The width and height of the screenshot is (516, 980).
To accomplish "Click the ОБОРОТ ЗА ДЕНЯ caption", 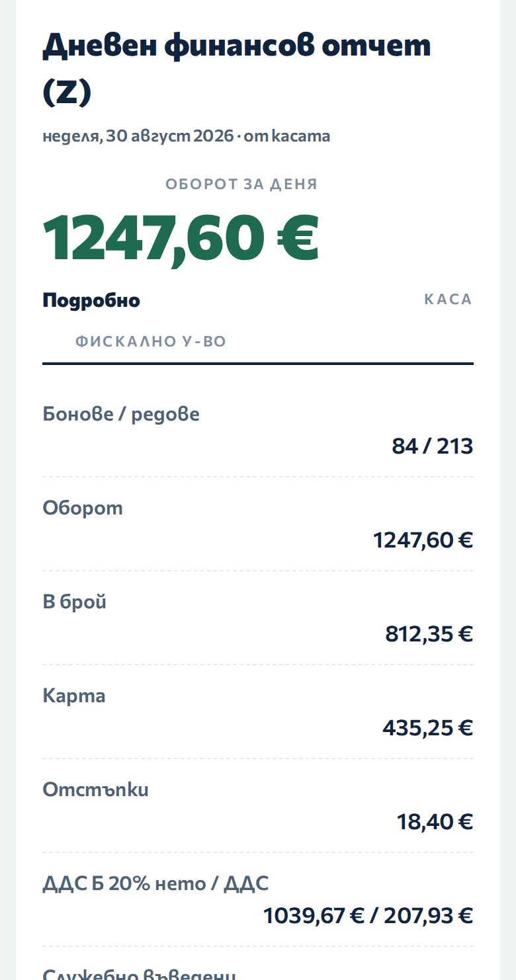I will coord(241,184).
